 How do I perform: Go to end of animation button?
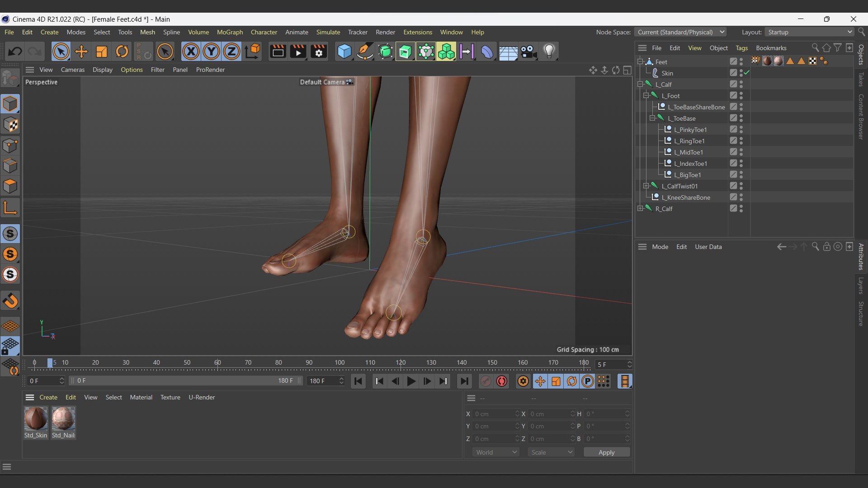tap(464, 381)
